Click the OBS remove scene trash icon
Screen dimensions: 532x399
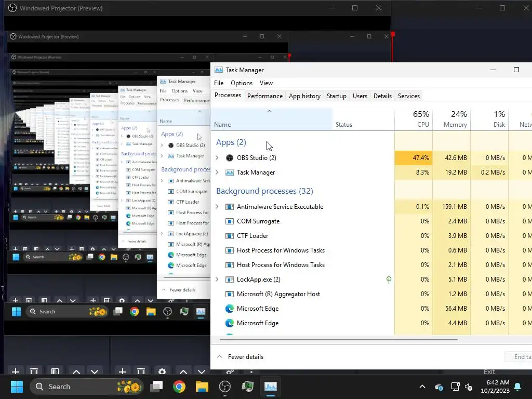click(34, 371)
